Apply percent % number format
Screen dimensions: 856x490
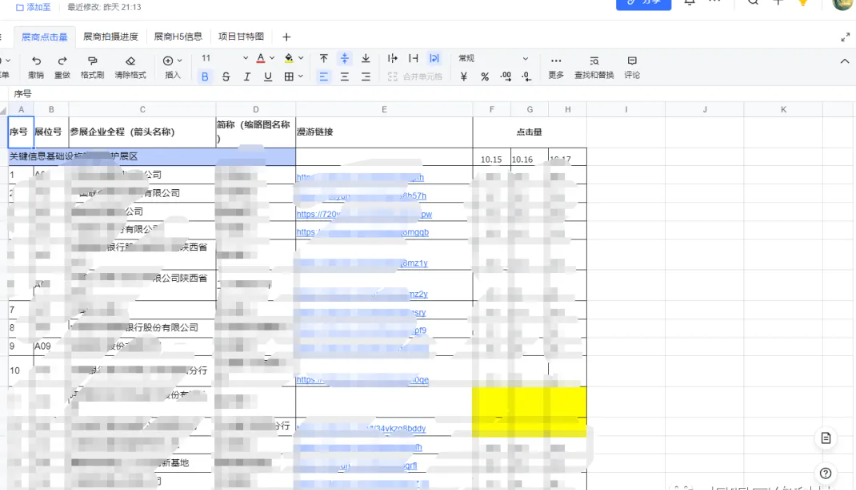[x=485, y=77]
